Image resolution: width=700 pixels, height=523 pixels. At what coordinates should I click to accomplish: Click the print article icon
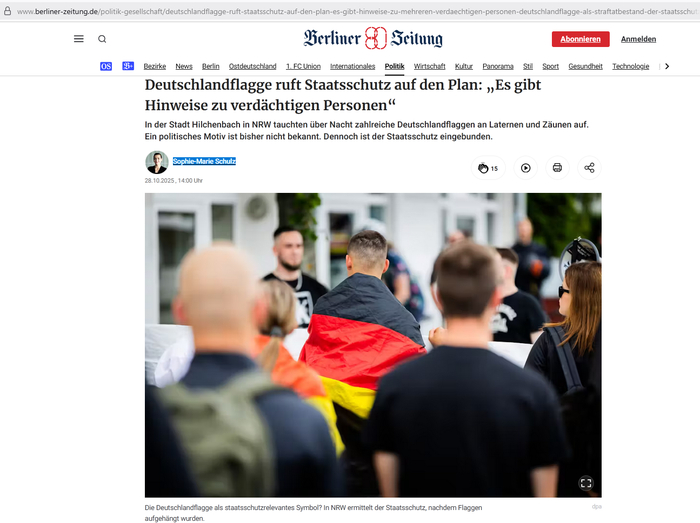point(557,168)
